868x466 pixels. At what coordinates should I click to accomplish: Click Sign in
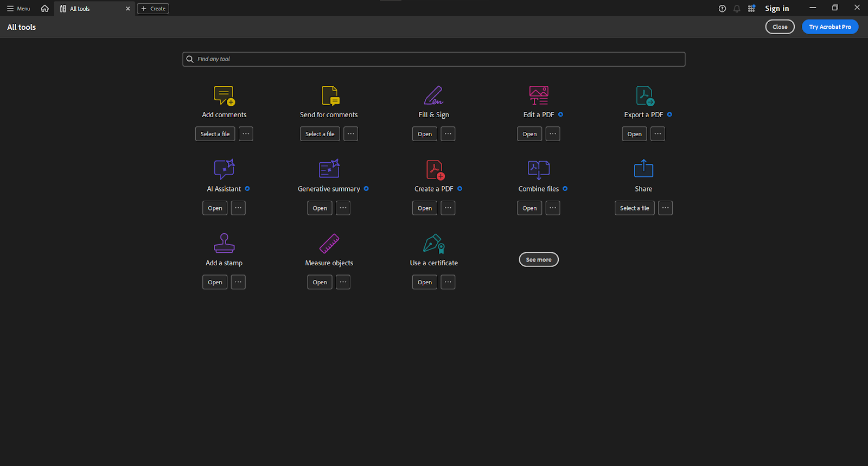point(777,9)
